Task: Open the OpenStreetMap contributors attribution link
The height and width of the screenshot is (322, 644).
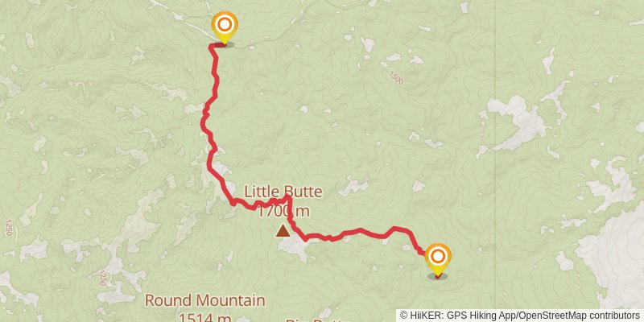Action: (579, 315)
